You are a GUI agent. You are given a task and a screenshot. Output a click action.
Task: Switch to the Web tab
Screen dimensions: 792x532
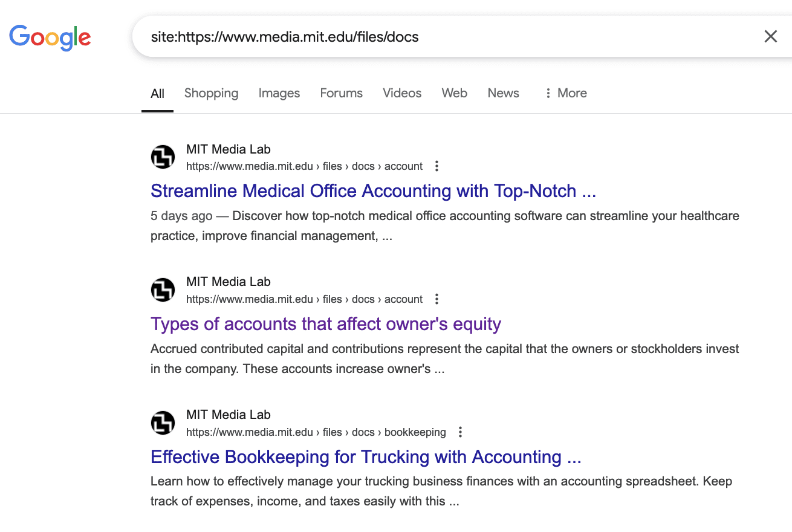click(x=454, y=93)
